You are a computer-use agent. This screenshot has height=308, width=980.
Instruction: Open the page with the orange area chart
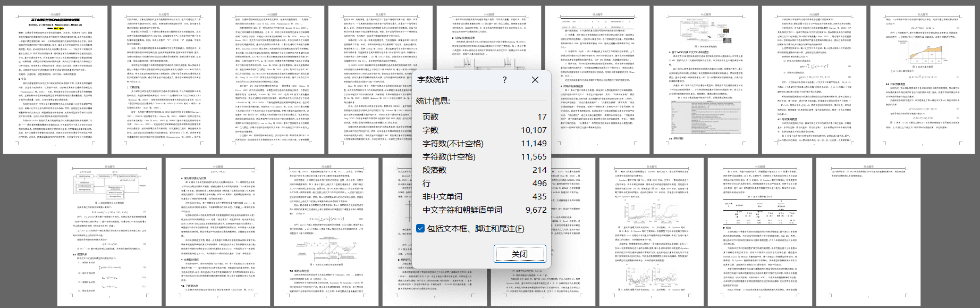click(x=922, y=80)
